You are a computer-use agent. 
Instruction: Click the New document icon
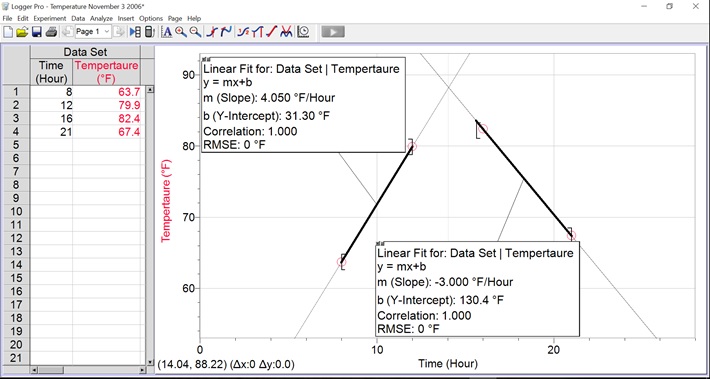click(x=8, y=32)
